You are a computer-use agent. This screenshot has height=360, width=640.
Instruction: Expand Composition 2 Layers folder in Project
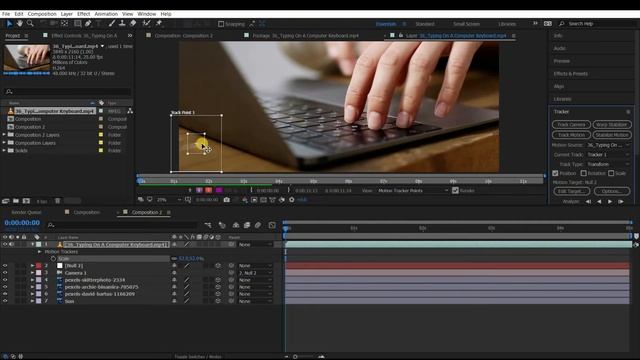pyautogui.click(x=4, y=135)
